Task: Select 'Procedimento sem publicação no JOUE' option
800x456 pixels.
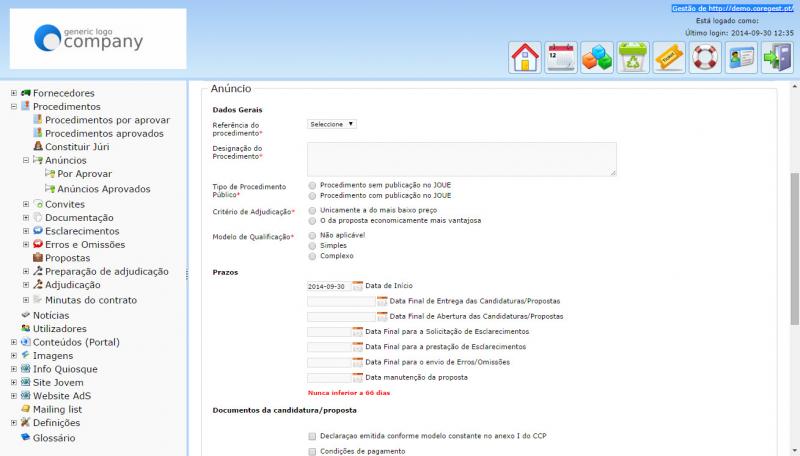Action: click(313, 185)
